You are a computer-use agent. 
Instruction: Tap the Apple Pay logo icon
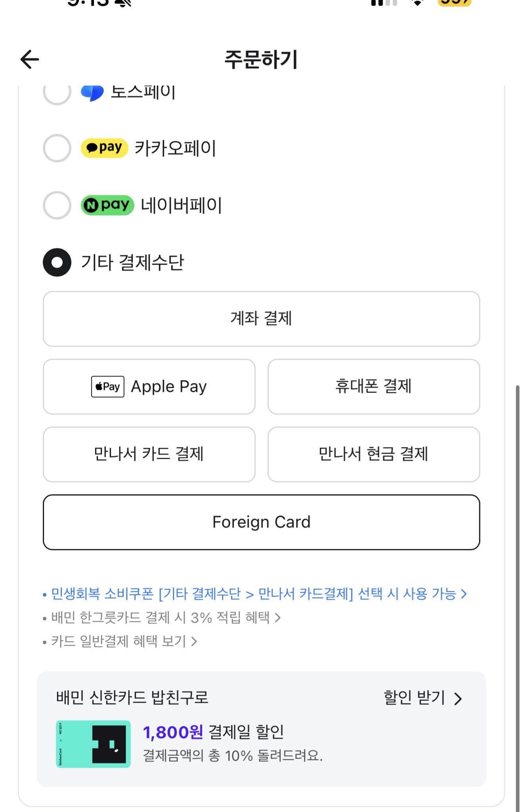pyautogui.click(x=107, y=387)
